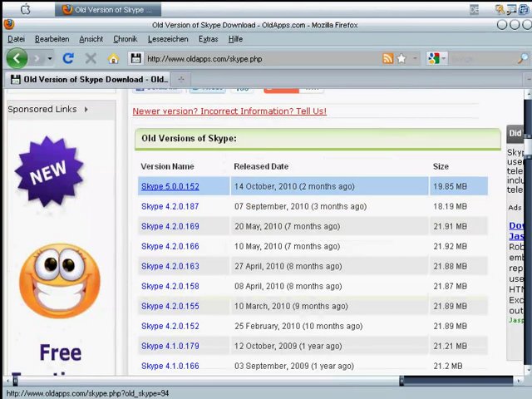
Task: Reload the page with the refresh icon
Action: (x=68, y=58)
